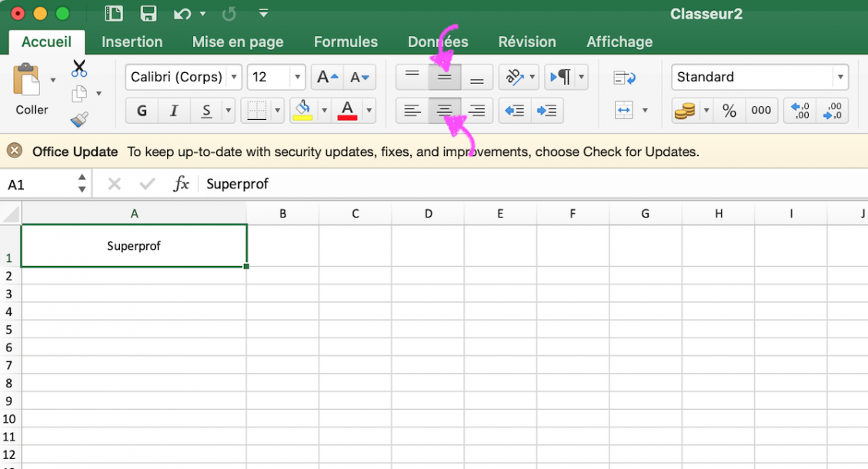Viewport: 868px width, 469px height.
Task: Toggle center horizontal alignment
Action: (x=444, y=110)
